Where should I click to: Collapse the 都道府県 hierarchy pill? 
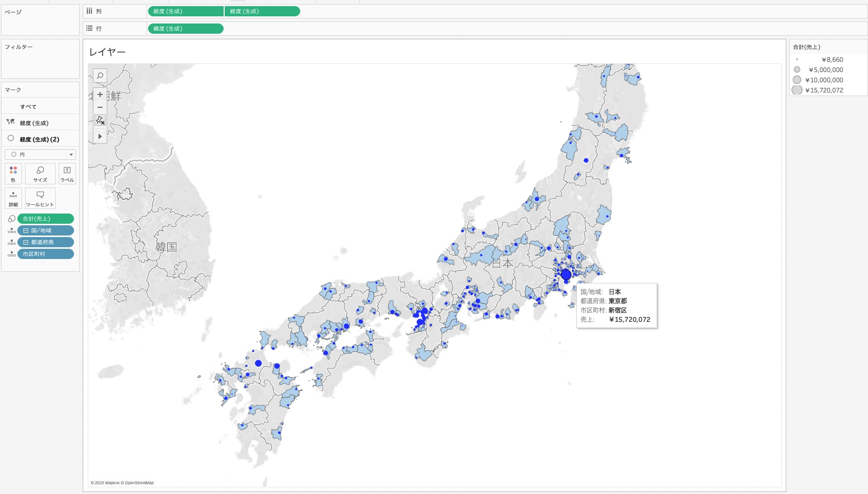pos(26,242)
